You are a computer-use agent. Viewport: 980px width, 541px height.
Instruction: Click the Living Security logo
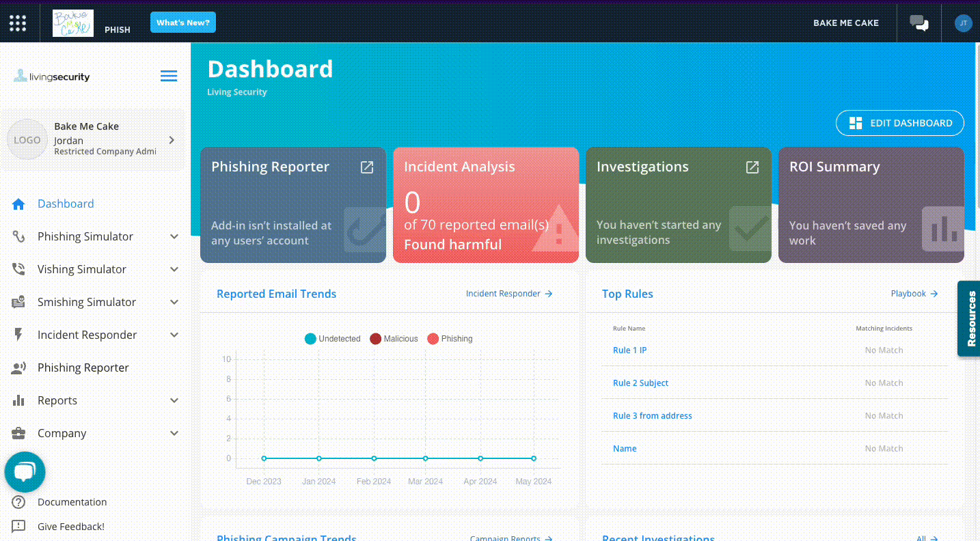click(x=52, y=77)
